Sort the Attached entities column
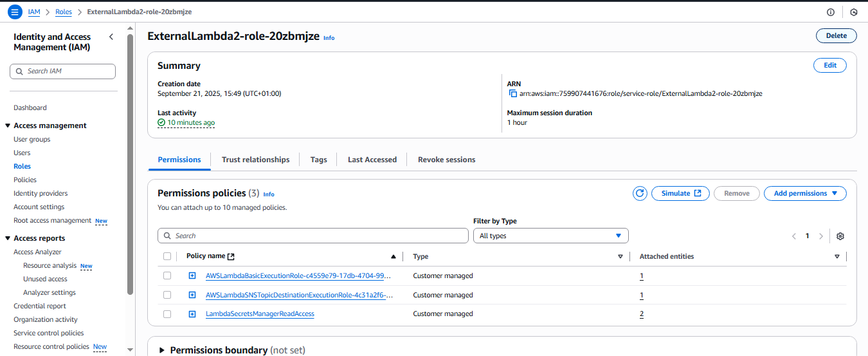The image size is (868, 356). (x=837, y=256)
